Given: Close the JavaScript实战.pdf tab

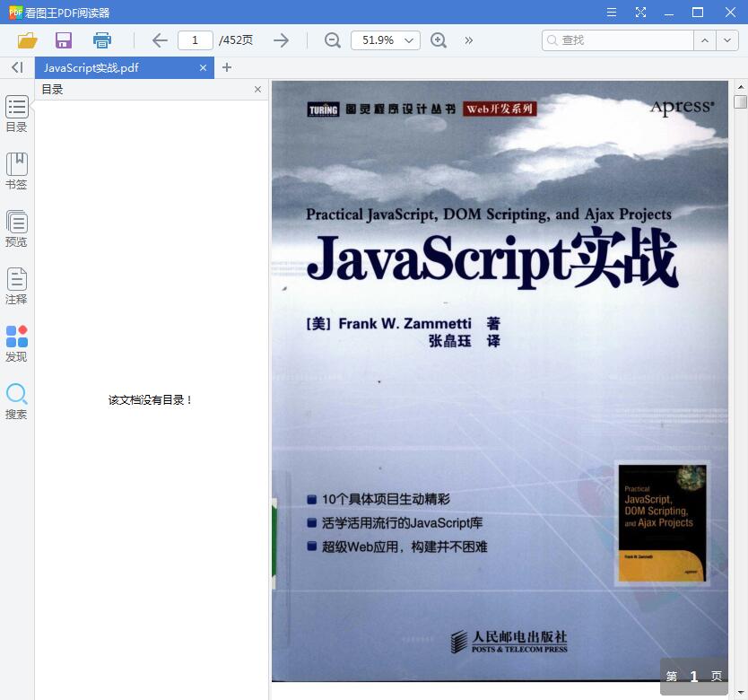Looking at the screenshot, I should (203, 68).
